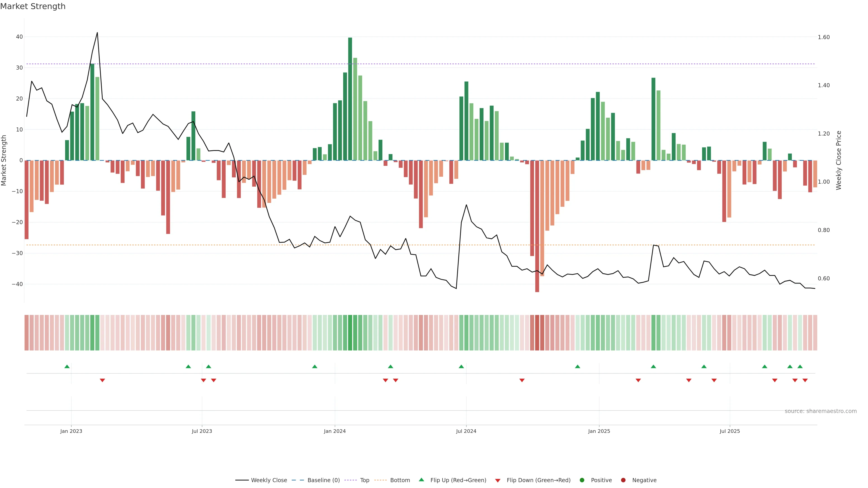Image resolution: width=868 pixels, height=488 pixels.
Task: Click the Flip Up triangle just before Jul 2024
Action: [x=461, y=366]
